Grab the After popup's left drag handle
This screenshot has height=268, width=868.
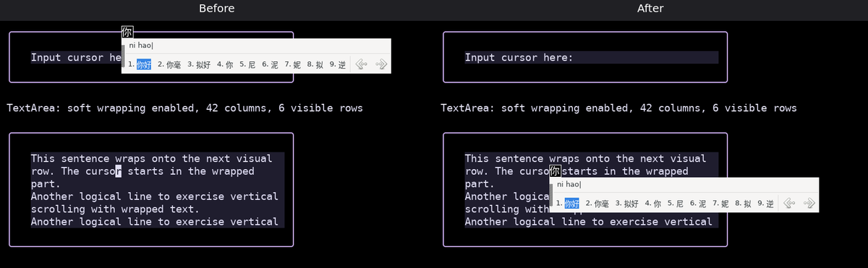550,195
